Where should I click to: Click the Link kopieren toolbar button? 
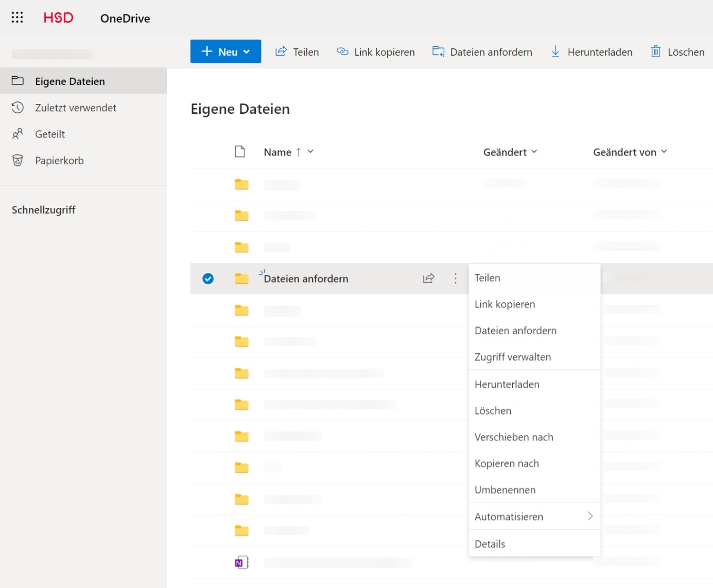pyautogui.click(x=375, y=52)
